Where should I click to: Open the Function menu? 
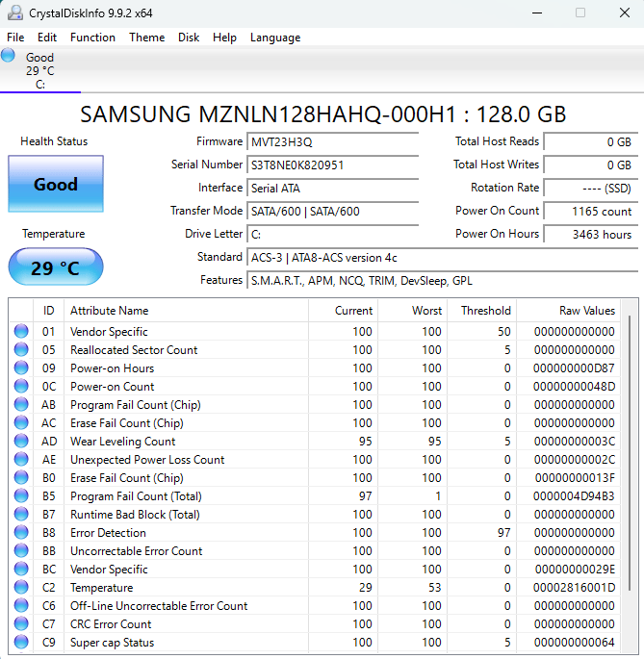point(92,38)
